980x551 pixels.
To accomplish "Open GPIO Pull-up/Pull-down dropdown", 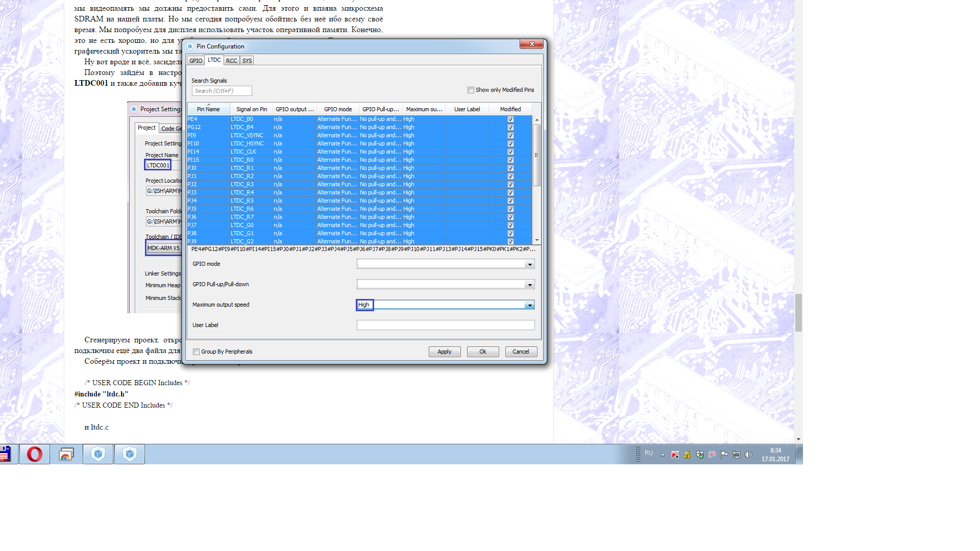I will [x=529, y=285].
